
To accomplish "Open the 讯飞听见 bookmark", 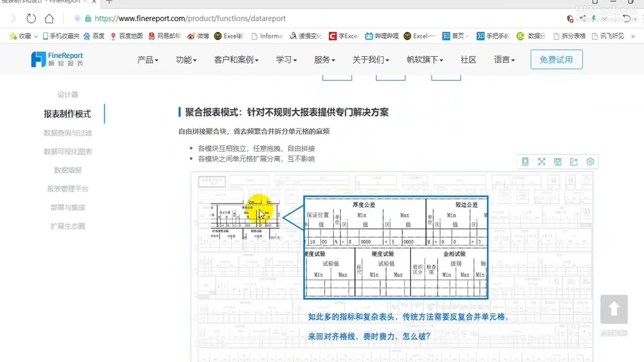I will pyautogui.click(x=608, y=36).
